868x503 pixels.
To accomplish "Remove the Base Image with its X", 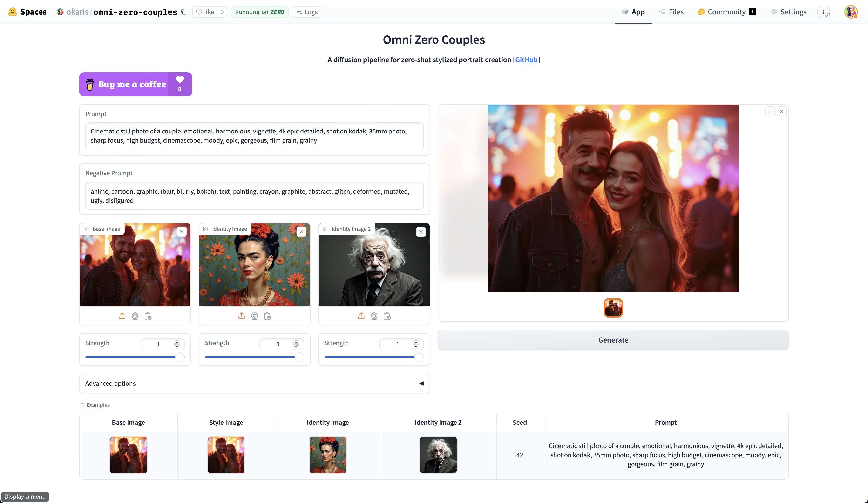I will (x=182, y=232).
